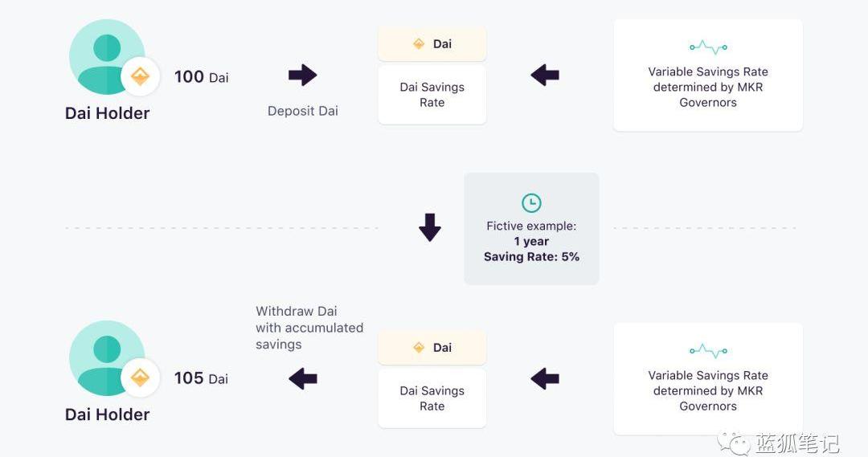Click the left arrow right of the bottom Dai Savings Rate card
This screenshot has height=457, width=868.
545,378
